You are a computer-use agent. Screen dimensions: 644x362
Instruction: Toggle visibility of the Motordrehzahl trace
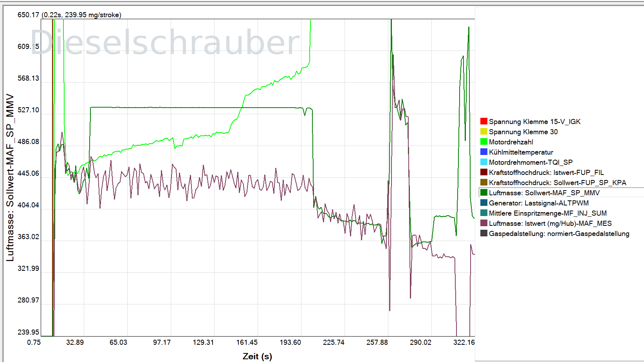[x=510, y=142]
